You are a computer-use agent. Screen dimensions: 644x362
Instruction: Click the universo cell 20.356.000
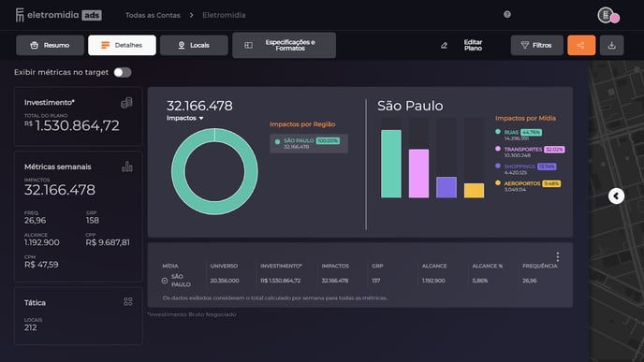(225, 281)
